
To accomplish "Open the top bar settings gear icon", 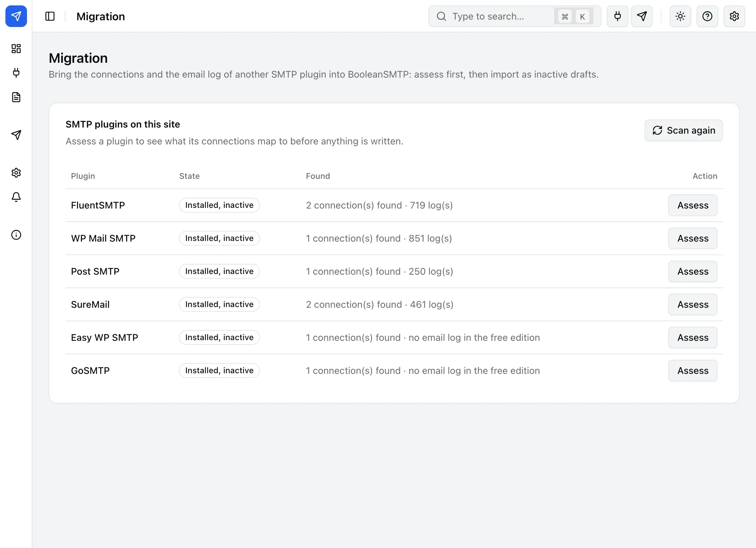I will coord(734,16).
